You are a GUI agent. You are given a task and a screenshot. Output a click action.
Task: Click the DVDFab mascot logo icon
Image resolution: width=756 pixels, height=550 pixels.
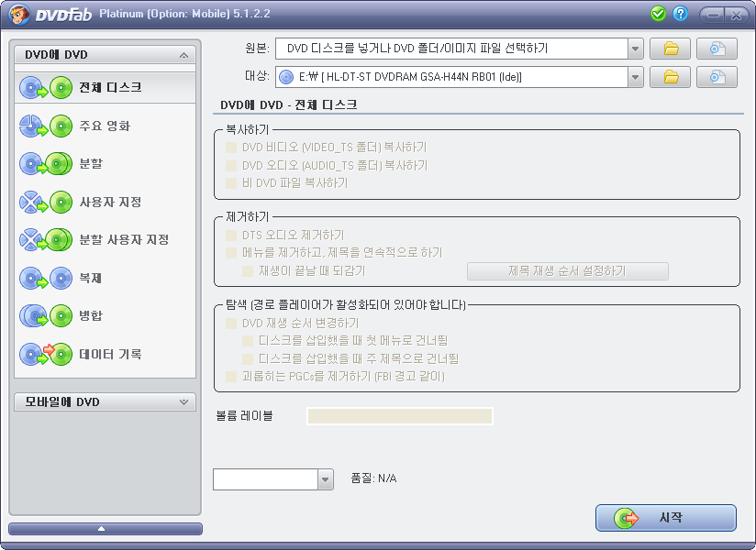[19, 14]
